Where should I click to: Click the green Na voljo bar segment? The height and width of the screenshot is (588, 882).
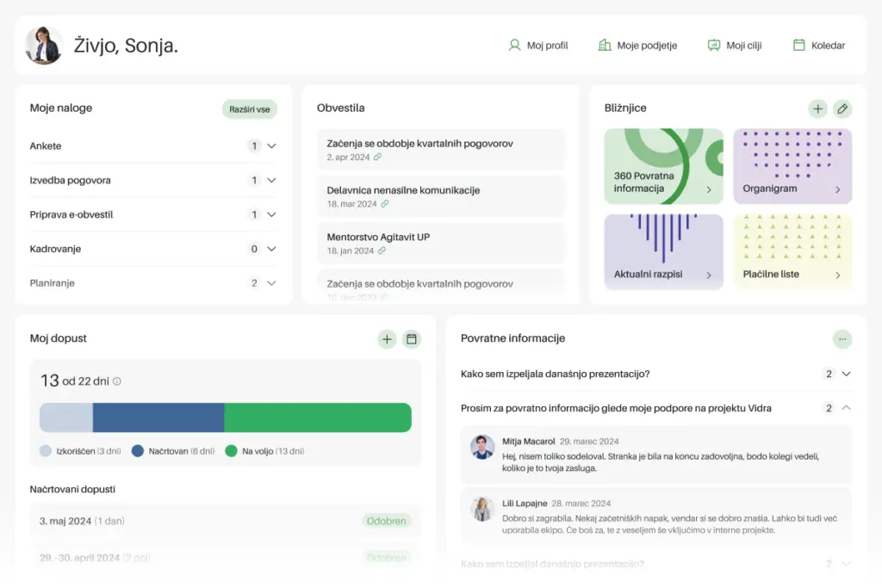tap(317, 418)
